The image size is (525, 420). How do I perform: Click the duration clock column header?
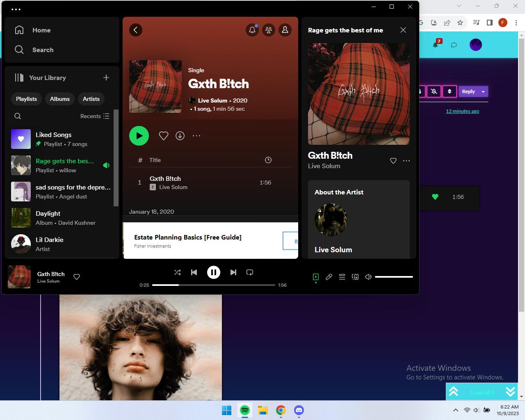pos(268,160)
